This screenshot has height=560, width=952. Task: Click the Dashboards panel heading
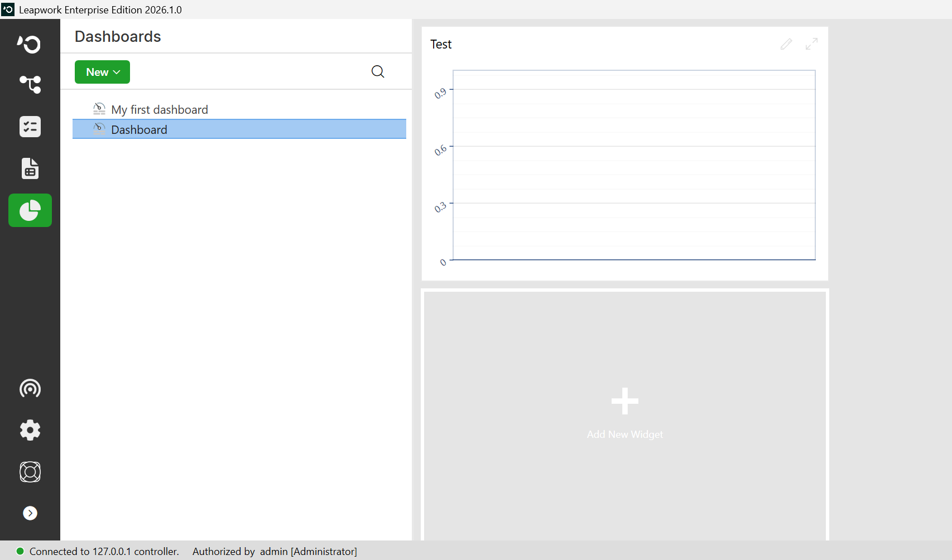118,36
